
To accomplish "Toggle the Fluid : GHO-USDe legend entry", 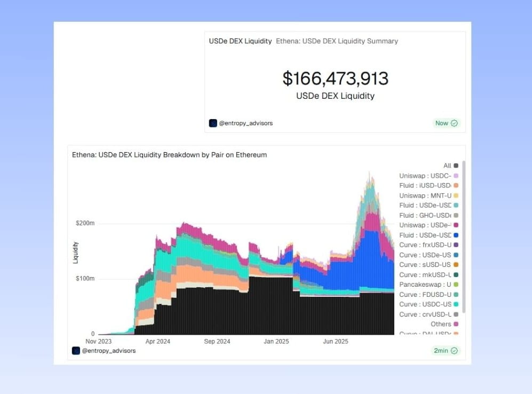I will pos(429,216).
